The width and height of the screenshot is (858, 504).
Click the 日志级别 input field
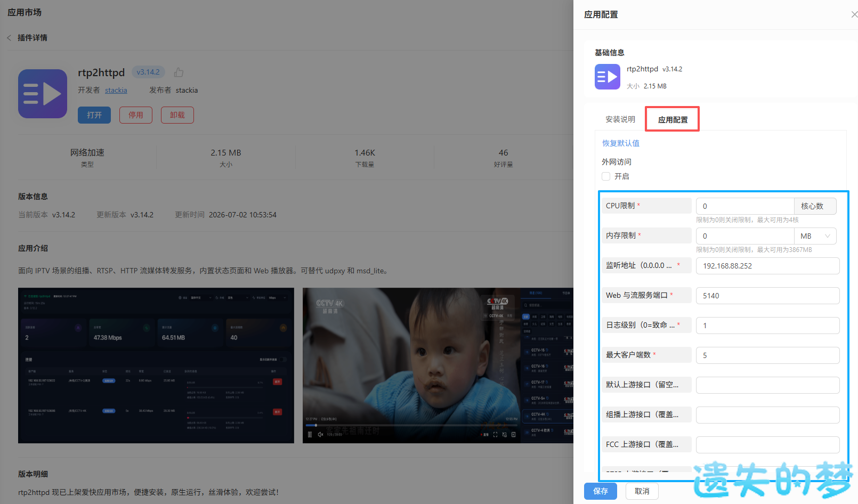tap(768, 326)
